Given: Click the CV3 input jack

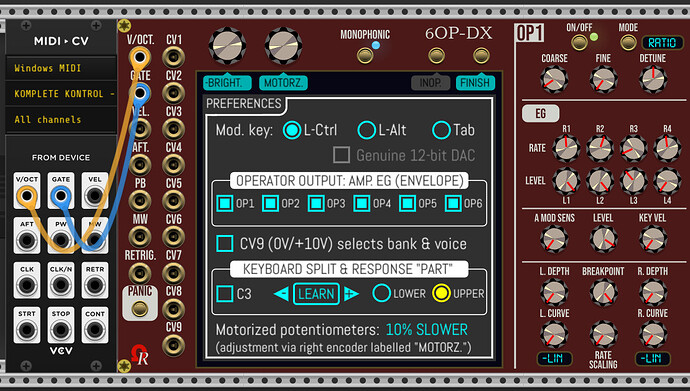Looking at the screenshot, I should 173,129.
